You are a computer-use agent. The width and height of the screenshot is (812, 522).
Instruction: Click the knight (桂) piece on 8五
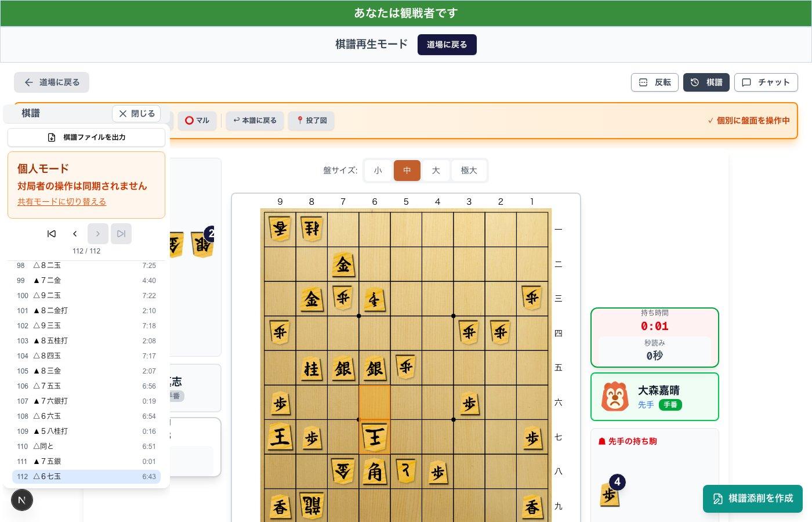tap(311, 368)
